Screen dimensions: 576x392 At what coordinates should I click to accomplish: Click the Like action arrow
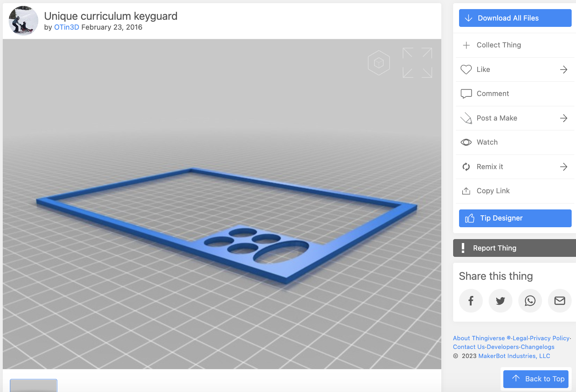(563, 70)
